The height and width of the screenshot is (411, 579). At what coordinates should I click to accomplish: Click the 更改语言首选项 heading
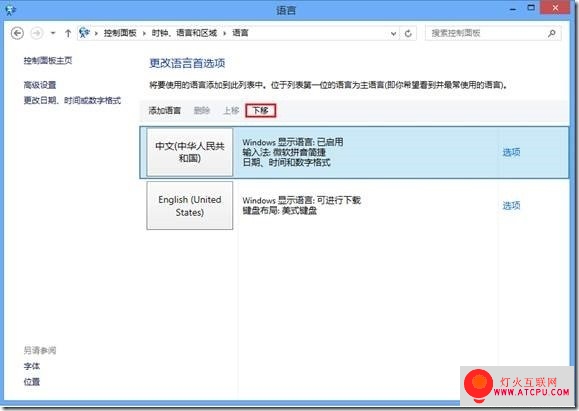pyautogui.click(x=187, y=63)
